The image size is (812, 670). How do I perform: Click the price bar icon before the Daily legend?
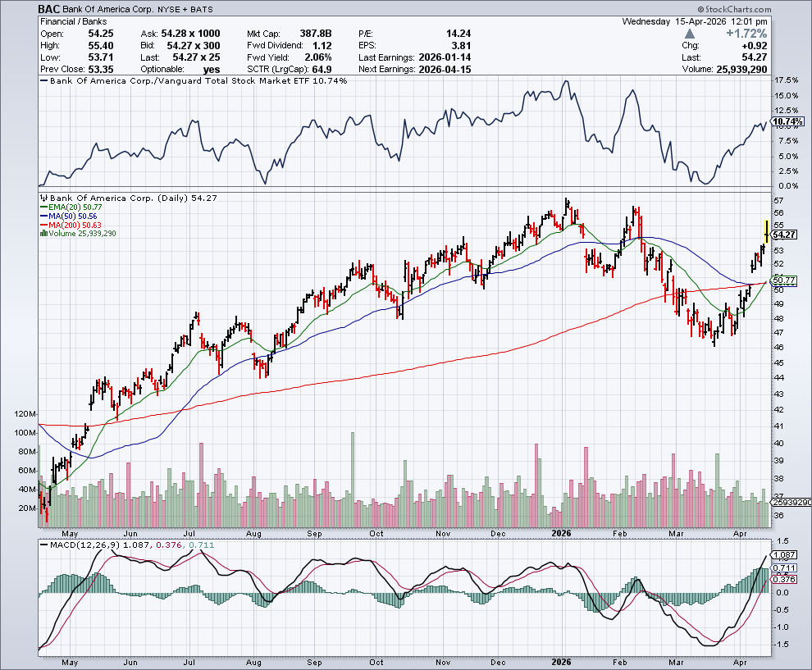pos(43,198)
